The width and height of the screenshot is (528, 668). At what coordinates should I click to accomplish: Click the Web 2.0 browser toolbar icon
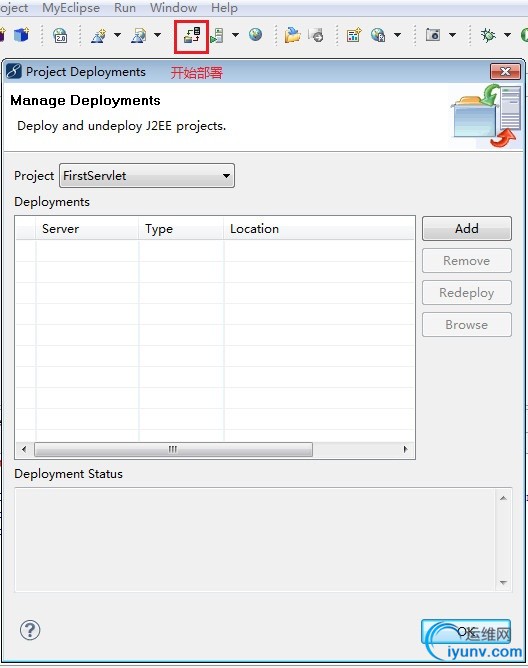coord(60,35)
